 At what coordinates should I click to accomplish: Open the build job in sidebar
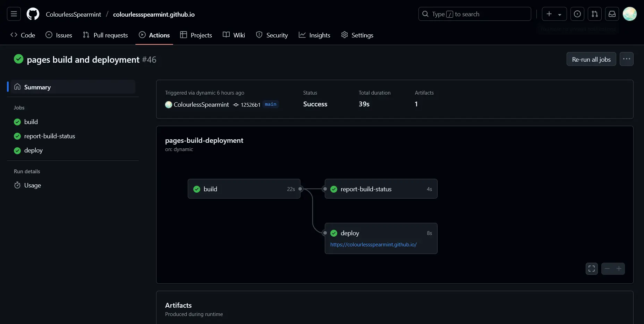click(73, 122)
